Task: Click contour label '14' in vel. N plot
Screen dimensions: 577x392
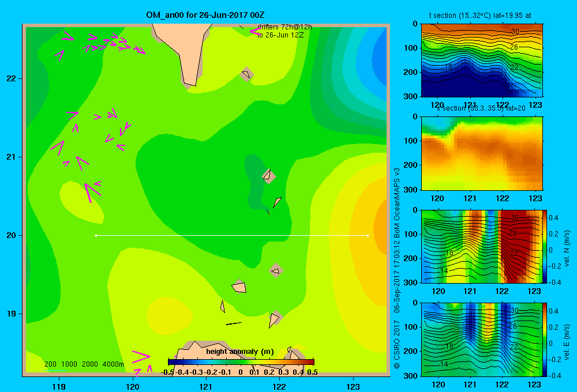Action: (444, 270)
